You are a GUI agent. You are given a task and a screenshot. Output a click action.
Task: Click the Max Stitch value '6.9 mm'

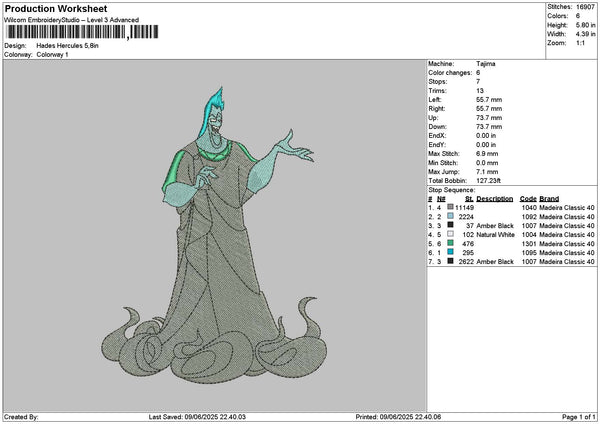point(487,154)
